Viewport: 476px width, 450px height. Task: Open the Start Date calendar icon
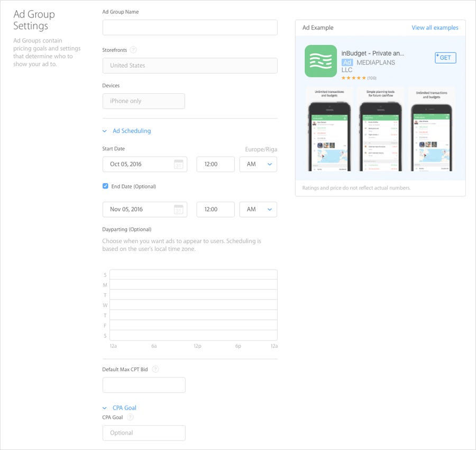tap(179, 164)
